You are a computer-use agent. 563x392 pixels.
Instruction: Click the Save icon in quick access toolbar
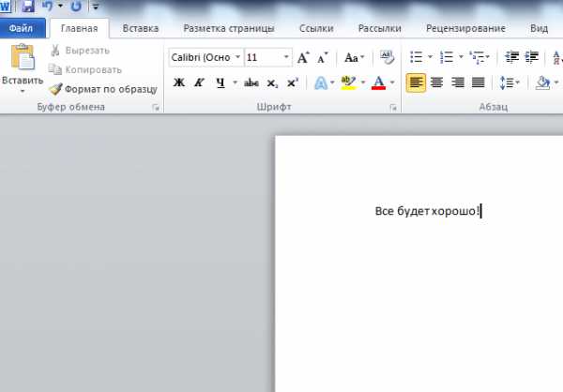pyautogui.click(x=28, y=7)
